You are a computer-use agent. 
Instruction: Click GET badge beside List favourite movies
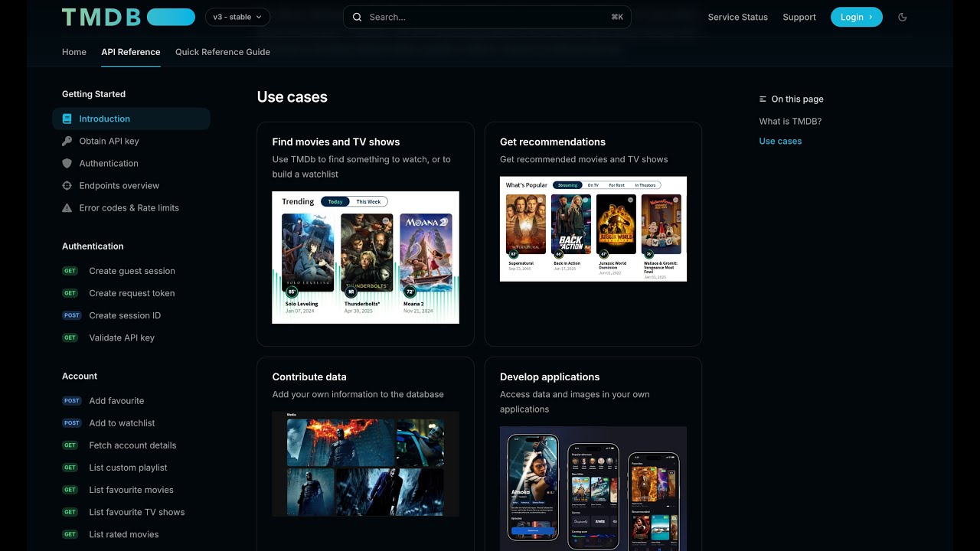point(70,490)
